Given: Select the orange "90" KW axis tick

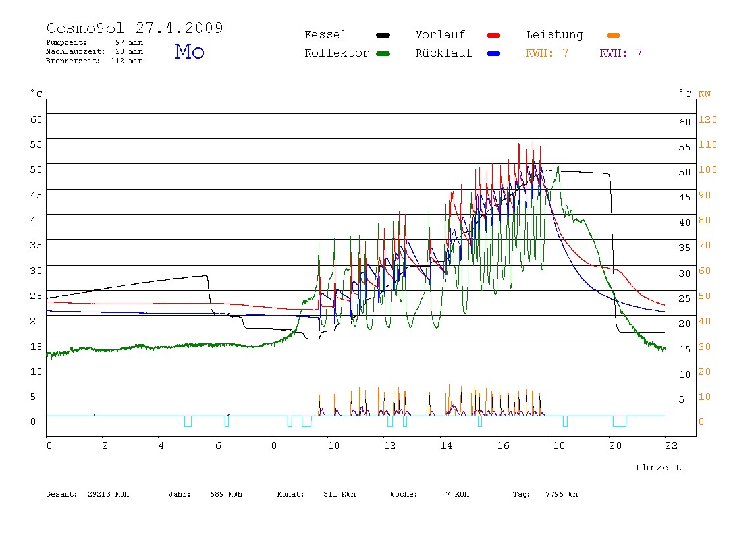Looking at the screenshot, I should 705,195.
